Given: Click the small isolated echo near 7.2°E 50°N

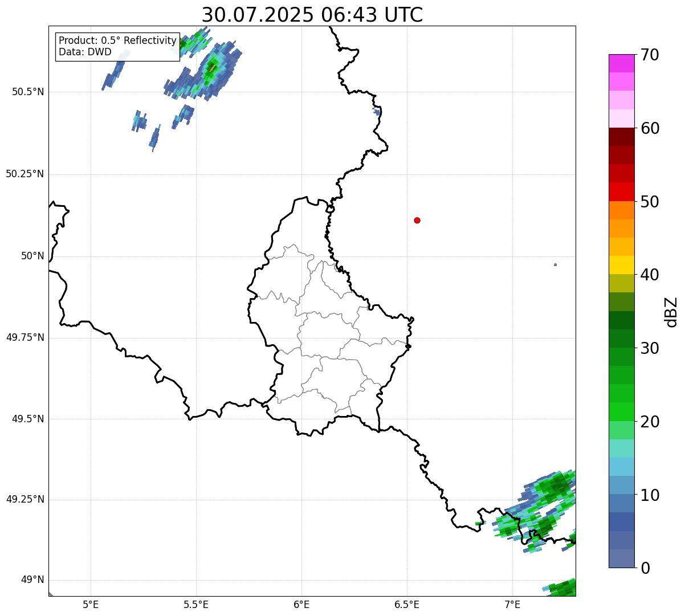Looking at the screenshot, I should tap(555, 264).
